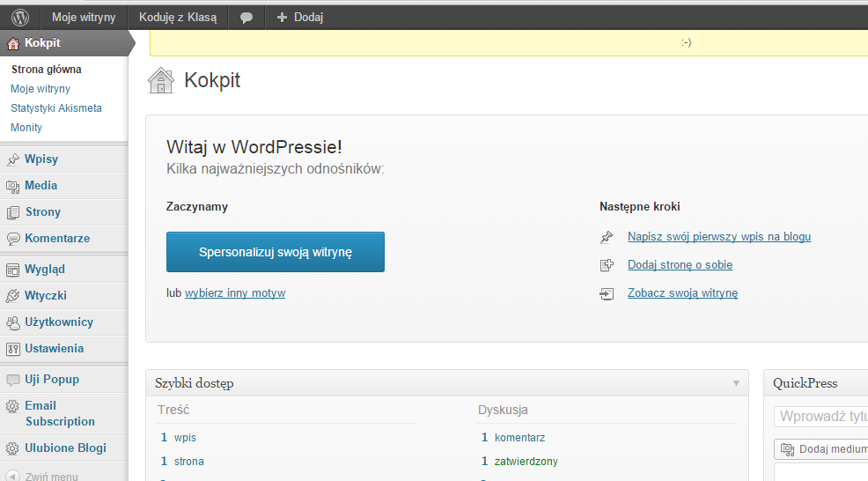Open Statystyki Akismeta submenu item
Screen dimensions: 868x481
56,108
